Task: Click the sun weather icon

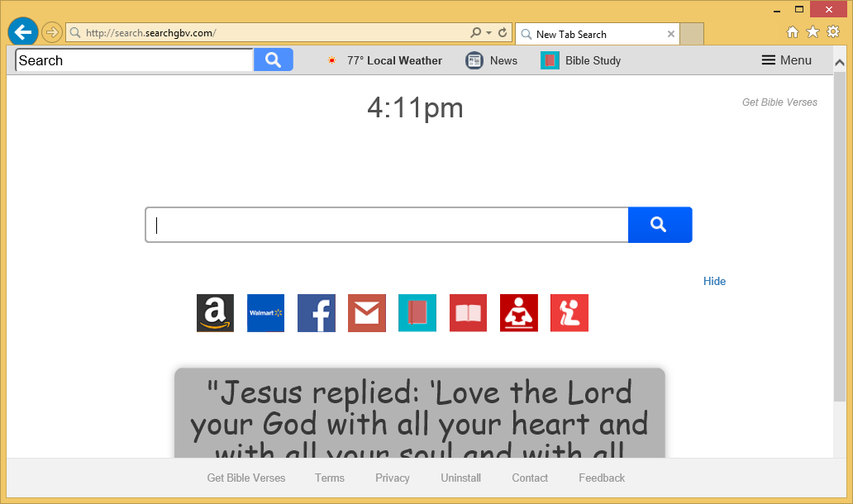Action: (331, 60)
